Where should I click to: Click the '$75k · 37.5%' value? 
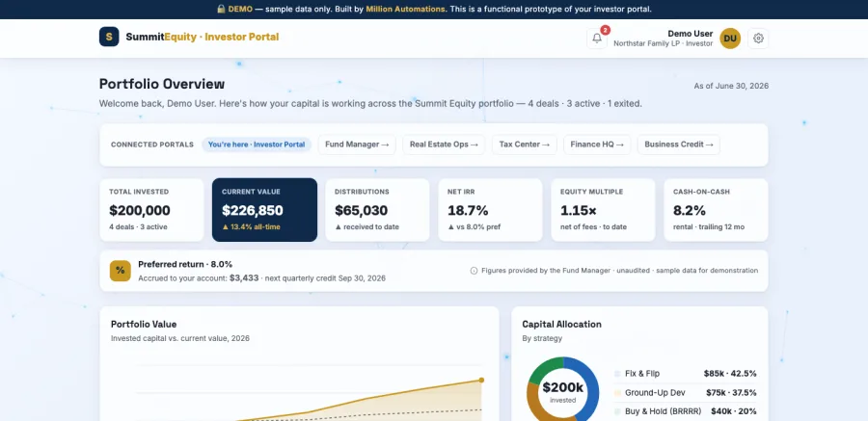(731, 393)
